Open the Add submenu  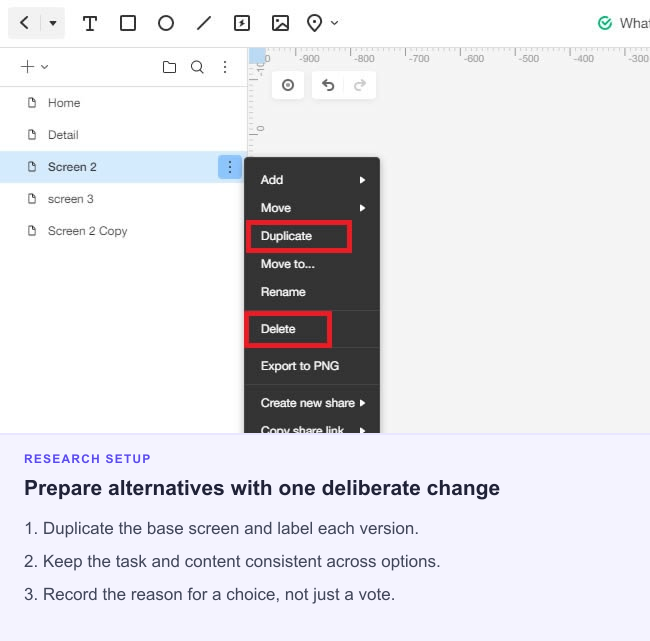(312, 180)
